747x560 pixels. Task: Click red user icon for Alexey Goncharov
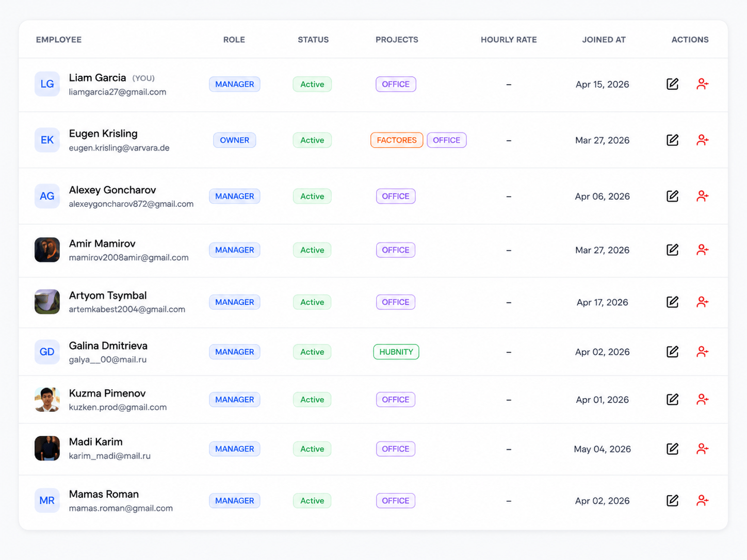(702, 196)
